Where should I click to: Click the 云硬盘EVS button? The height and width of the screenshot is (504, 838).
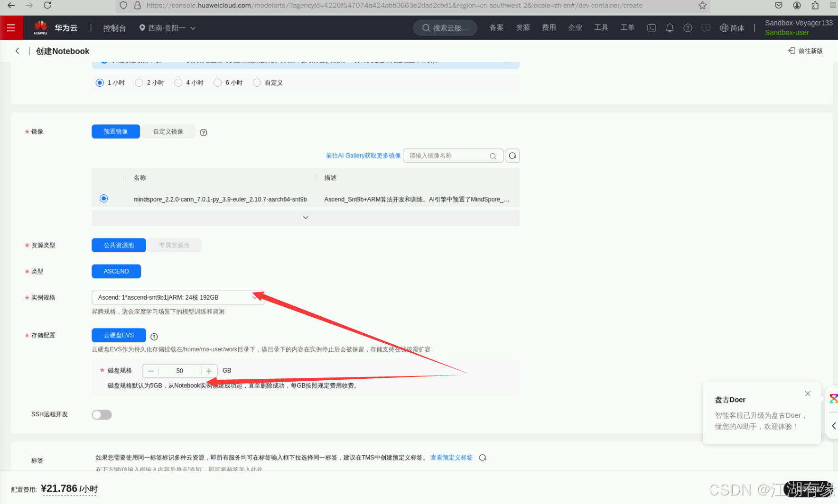119,335
